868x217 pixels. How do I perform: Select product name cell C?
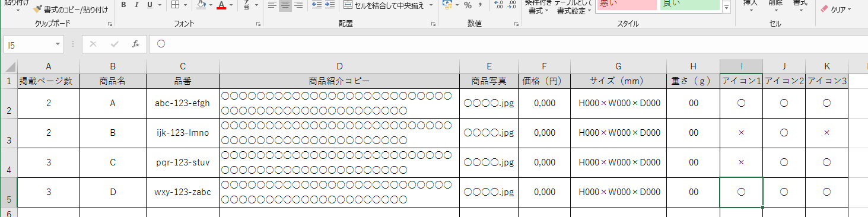tap(113, 162)
